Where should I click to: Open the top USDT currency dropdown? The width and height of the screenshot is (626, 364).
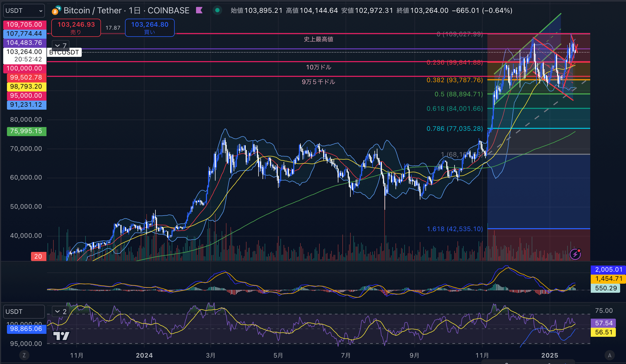tap(24, 11)
